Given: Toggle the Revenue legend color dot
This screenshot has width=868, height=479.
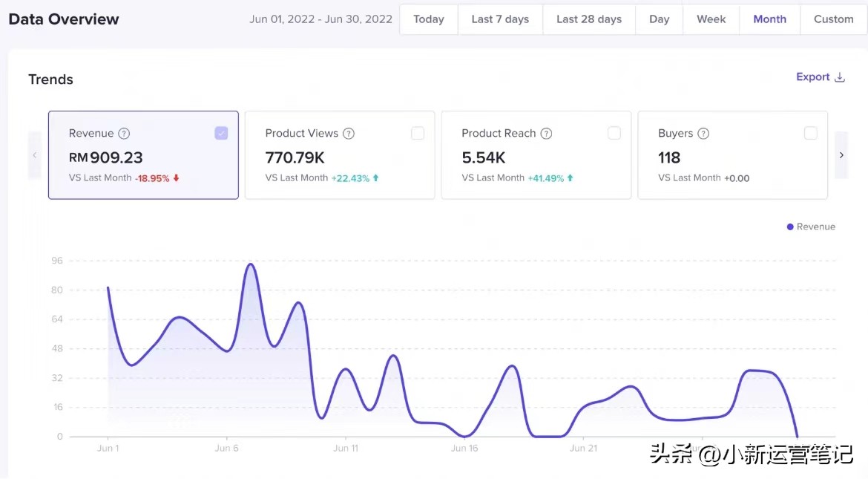Looking at the screenshot, I should click(790, 227).
